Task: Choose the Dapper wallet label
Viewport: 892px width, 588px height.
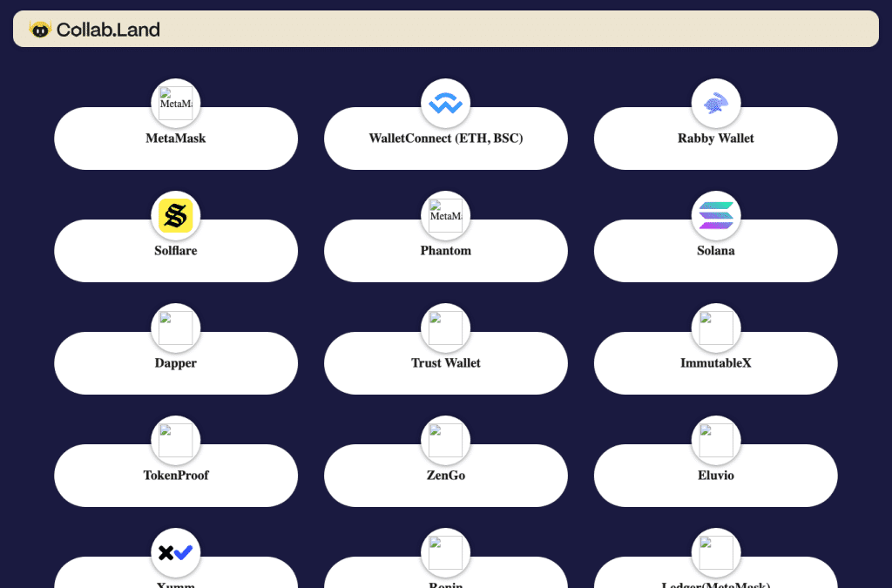Action: [x=176, y=362]
